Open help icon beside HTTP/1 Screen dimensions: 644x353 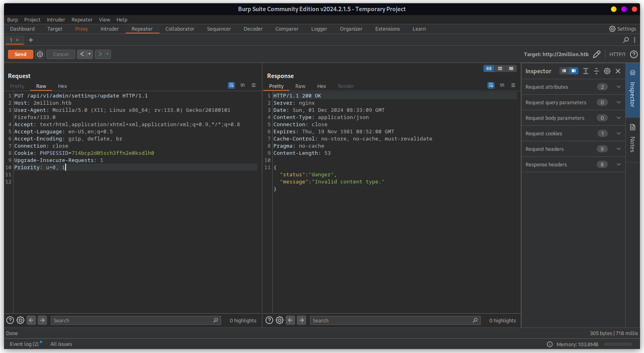click(634, 54)
